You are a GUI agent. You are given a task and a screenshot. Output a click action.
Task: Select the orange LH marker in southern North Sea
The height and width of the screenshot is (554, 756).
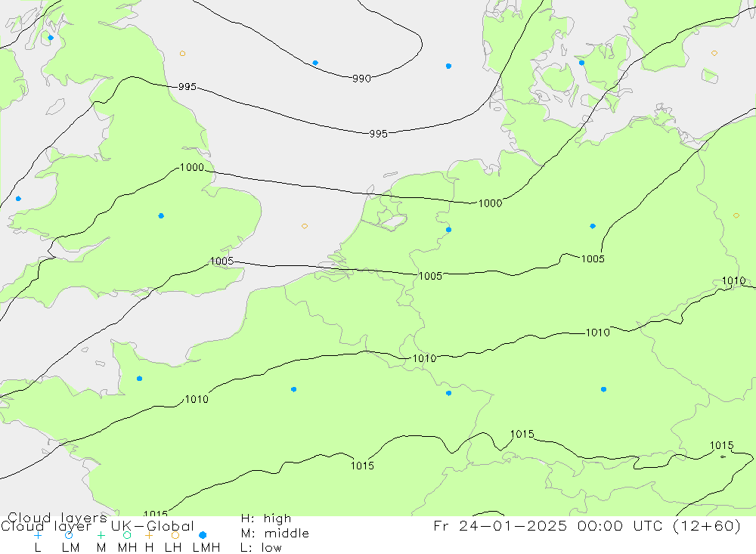[304, 226]
